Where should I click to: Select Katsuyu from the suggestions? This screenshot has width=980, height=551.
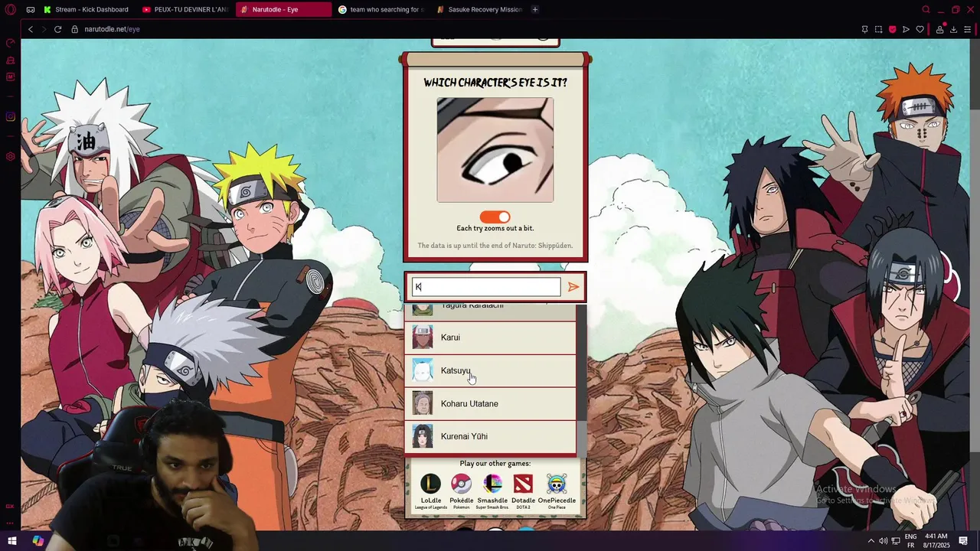click(x=490, y=370)
